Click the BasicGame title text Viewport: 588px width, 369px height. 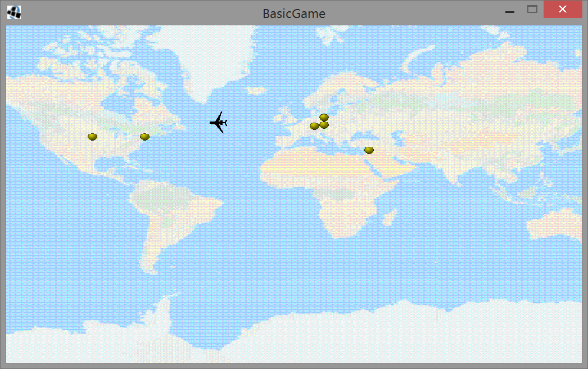pos(294,13)
